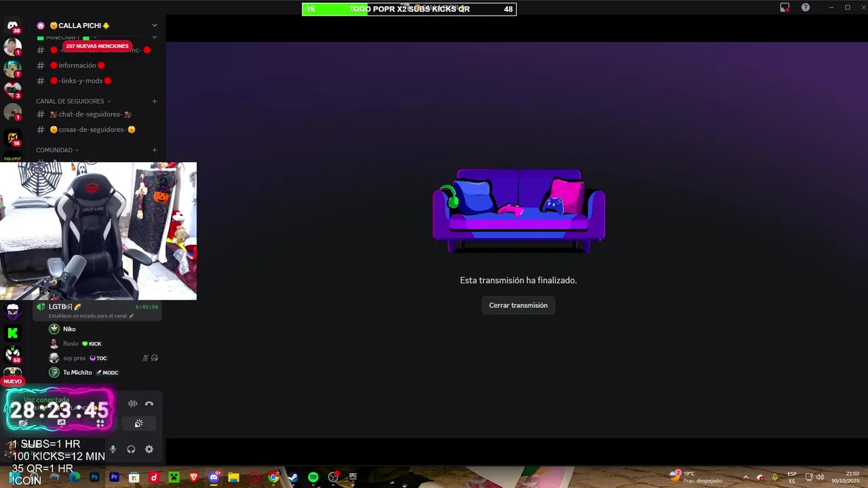The image size is (868, 488).
Task: Open the cosas-de-seguidores channel
Action: pyautogui.click(x=96, y=129)
